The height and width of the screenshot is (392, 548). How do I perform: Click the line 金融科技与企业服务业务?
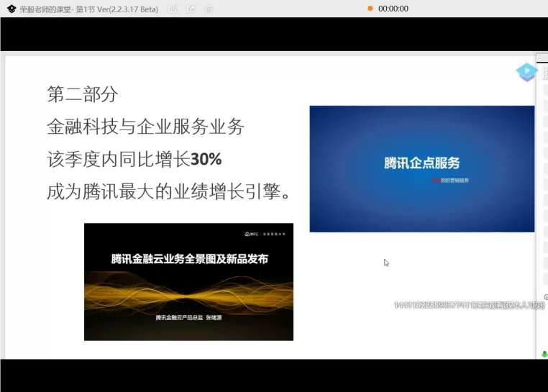(x=145, y=127)
